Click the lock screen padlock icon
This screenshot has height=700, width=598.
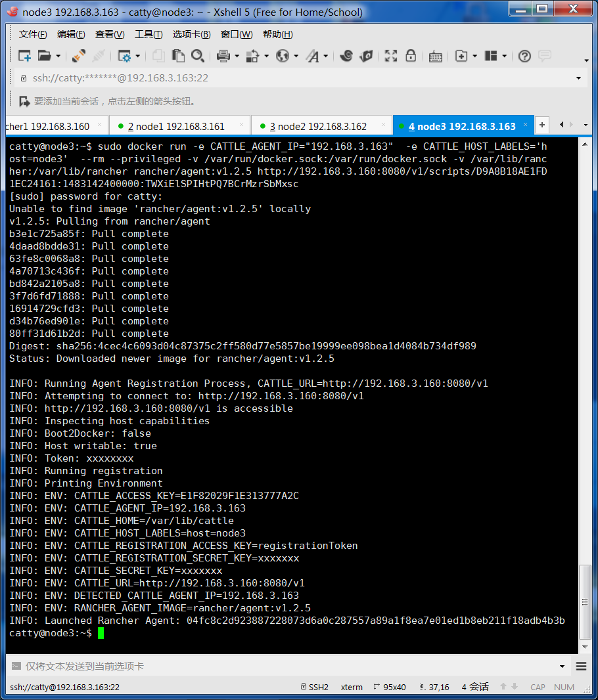tap(411, 56)
